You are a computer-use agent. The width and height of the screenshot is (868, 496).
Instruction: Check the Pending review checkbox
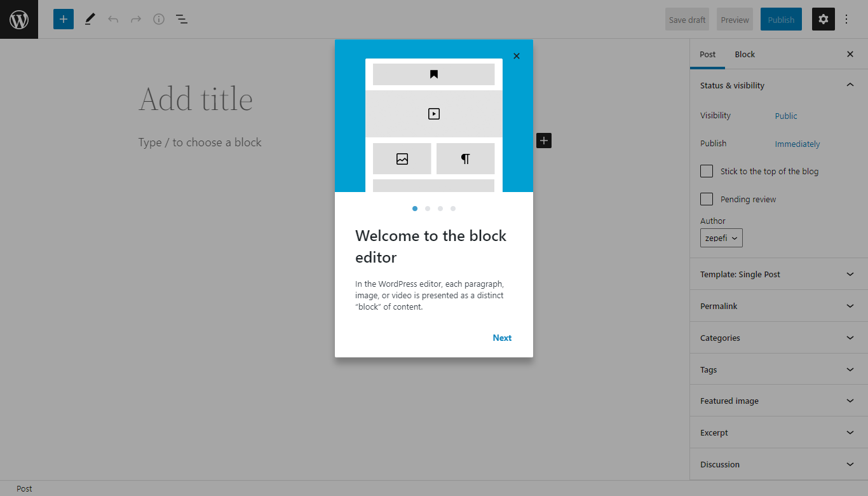pos(707,199)
